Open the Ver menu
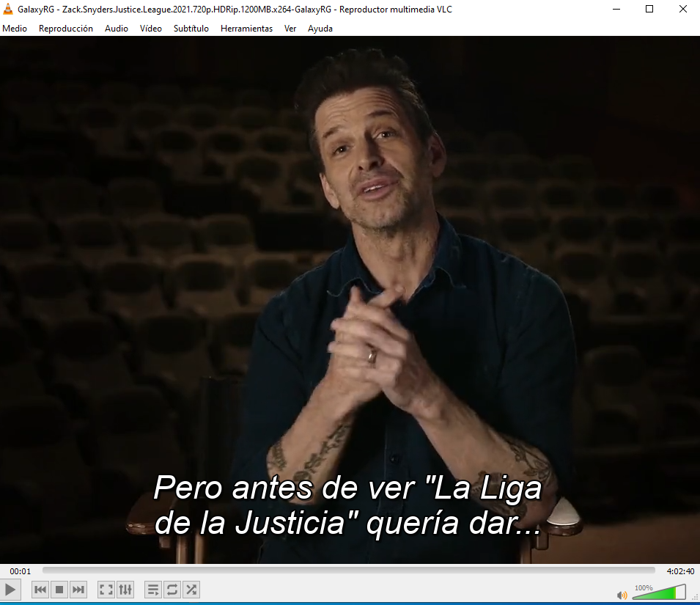Screen dimensions: 700x605 click(x=290, y=29)
